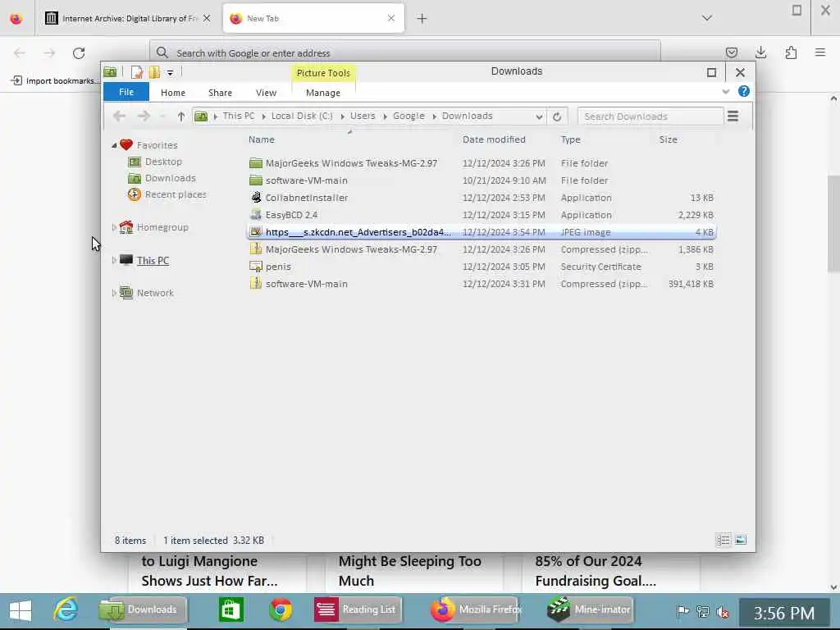Open a new tab in Firefox
This screenshot has height=630, width=840.
click(422, 19)
